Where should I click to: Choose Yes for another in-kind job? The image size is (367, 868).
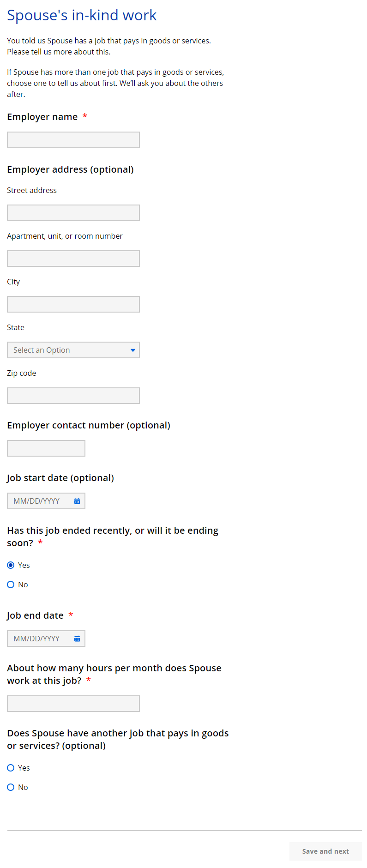[x=11, y=768]
